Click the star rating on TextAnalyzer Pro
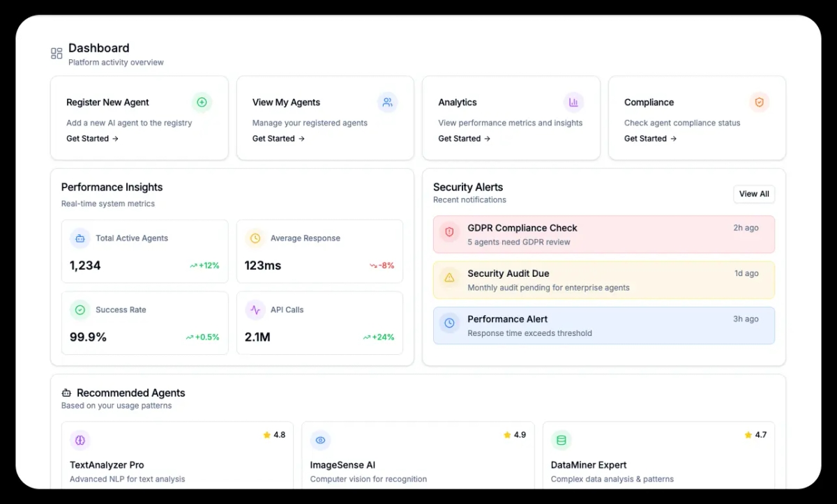 274,435
